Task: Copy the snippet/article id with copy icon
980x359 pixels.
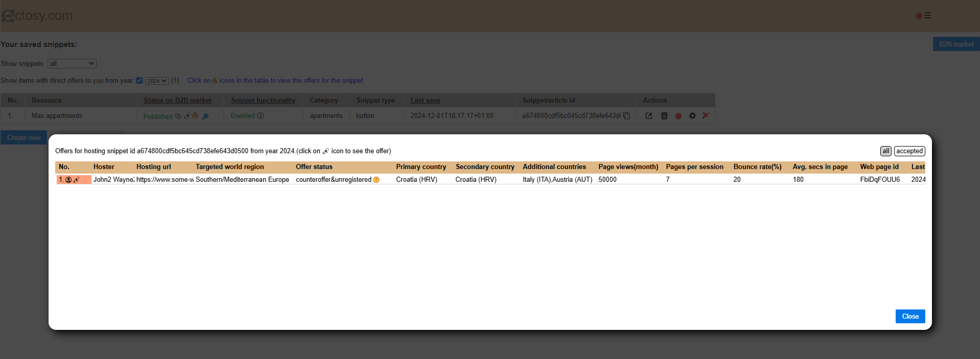Action: coord(626,116)
